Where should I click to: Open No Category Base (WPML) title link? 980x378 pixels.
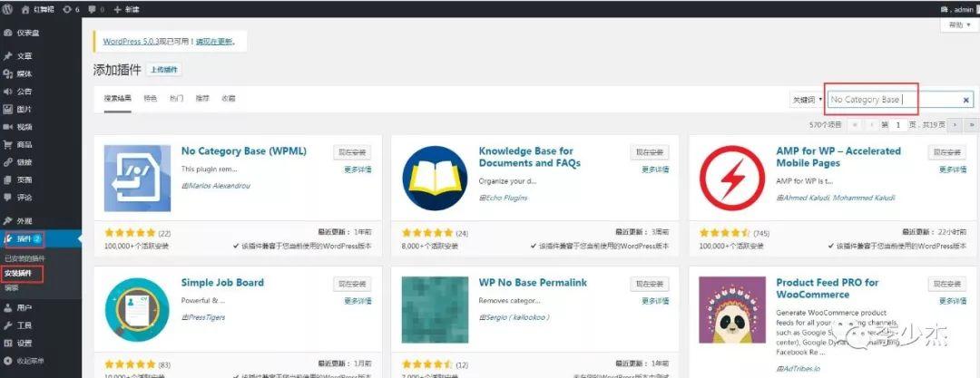point(244,151)
